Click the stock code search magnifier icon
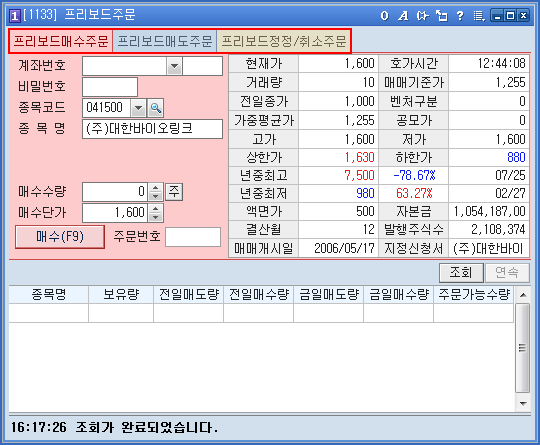Screen dimensions: 540x445 tap(155, 108)
